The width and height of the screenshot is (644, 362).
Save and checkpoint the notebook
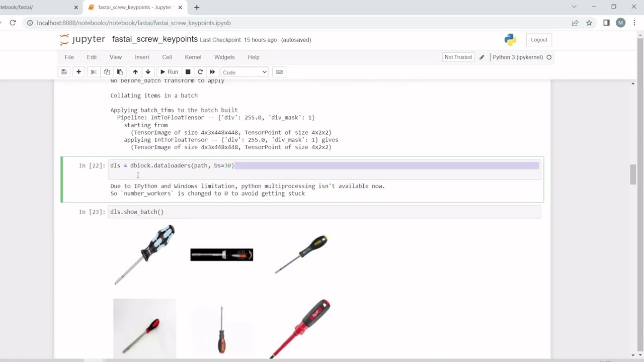(64, 72)
